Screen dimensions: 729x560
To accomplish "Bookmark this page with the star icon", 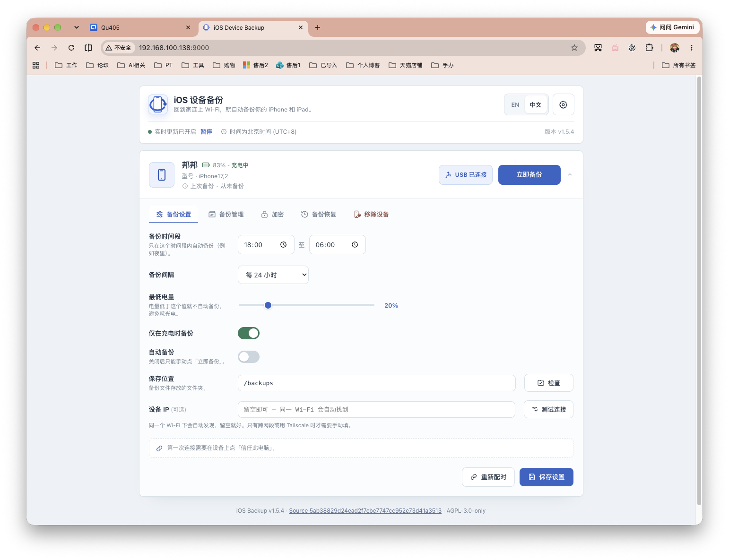I will [574, 48].
